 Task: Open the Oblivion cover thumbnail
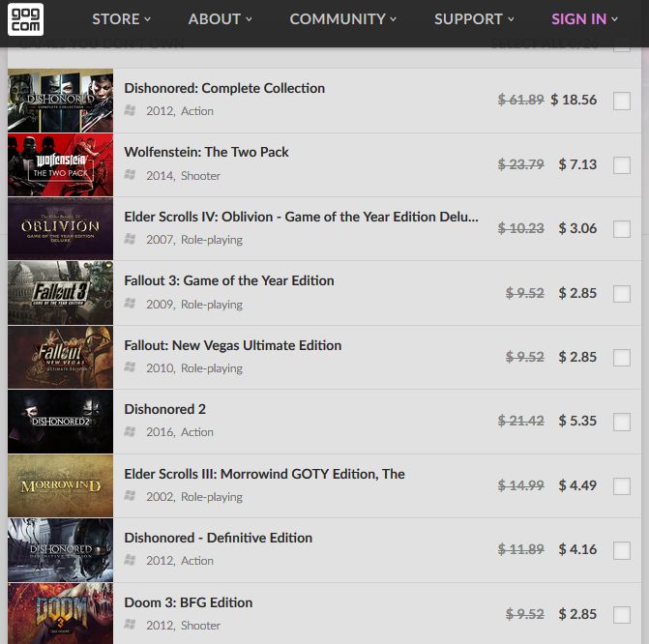click(x=60, y=229)
